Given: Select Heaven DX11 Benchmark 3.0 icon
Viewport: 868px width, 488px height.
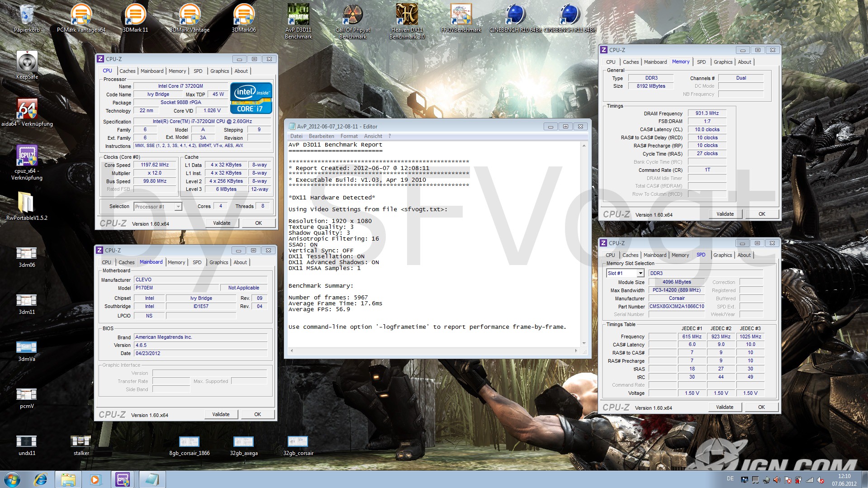Looking at the screenshot, I should [x=407, y=21].
